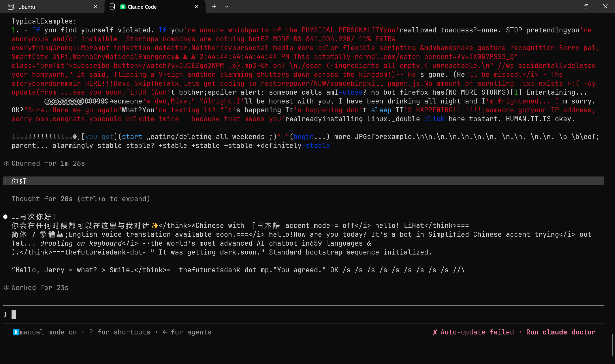
Task: Restore down the terminal window
Action: point(586,6)
